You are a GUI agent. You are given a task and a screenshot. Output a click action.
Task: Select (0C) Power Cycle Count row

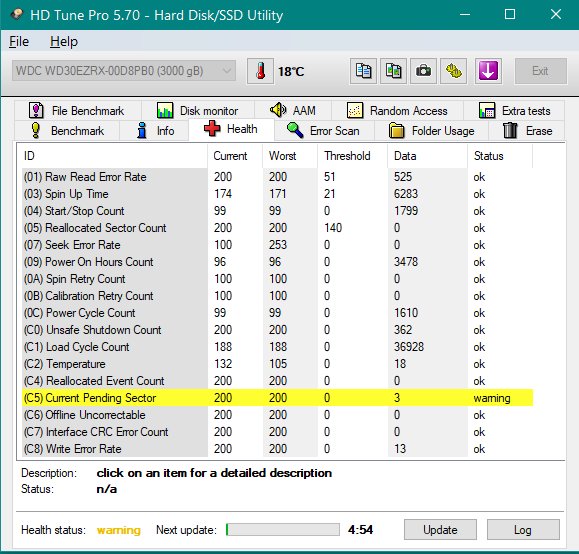point(278,313)
